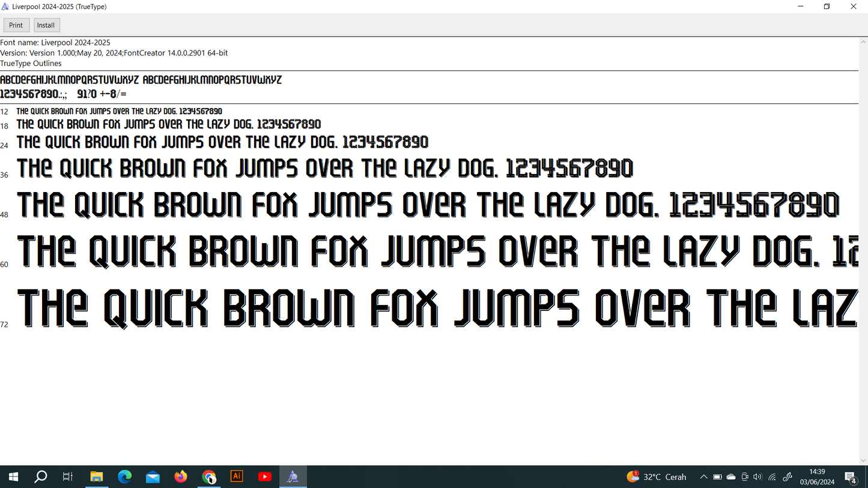The image size is (868, 488).
Task: Open the volume control in the tray
Action: 757,477
